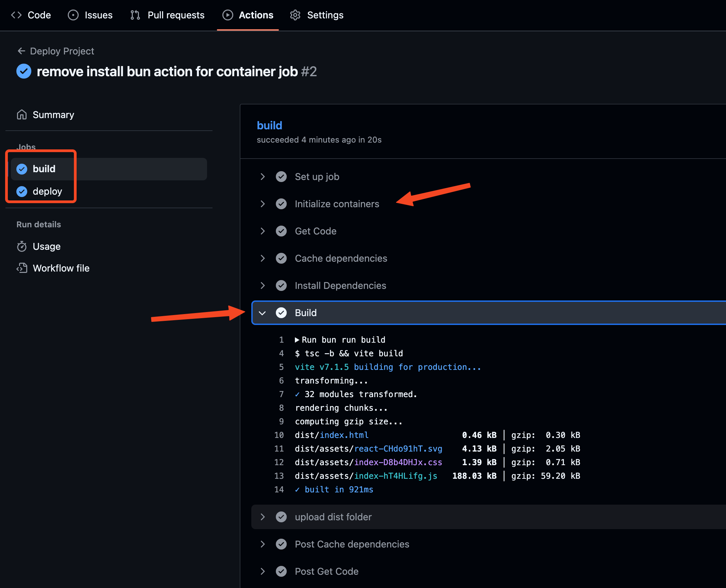
Task: Expand the Set up job step
Action: (x=263, y=177)
